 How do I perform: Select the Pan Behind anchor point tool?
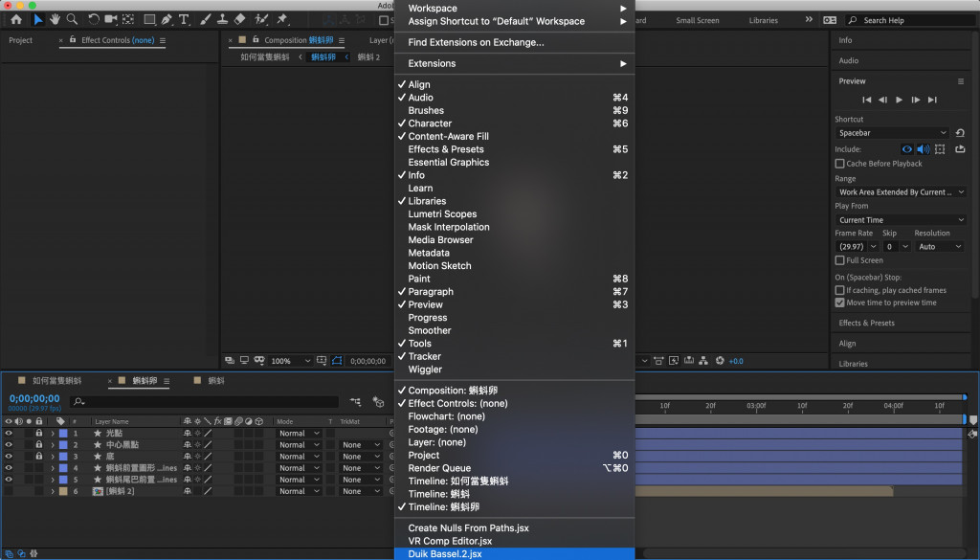pyautogui.click(x=128, y=19)
